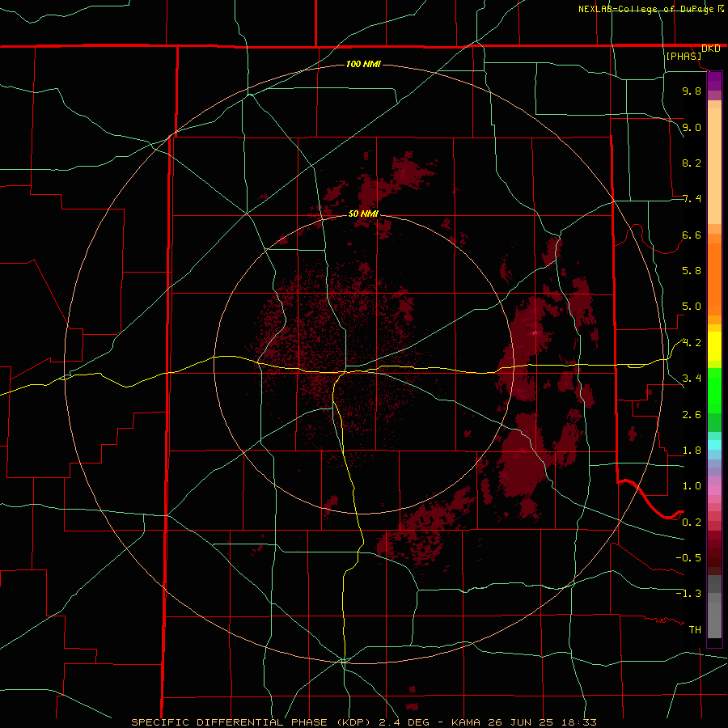The image size is (728, 728).
Task: Select the 0.2 scale value
Action: point(692,523)
